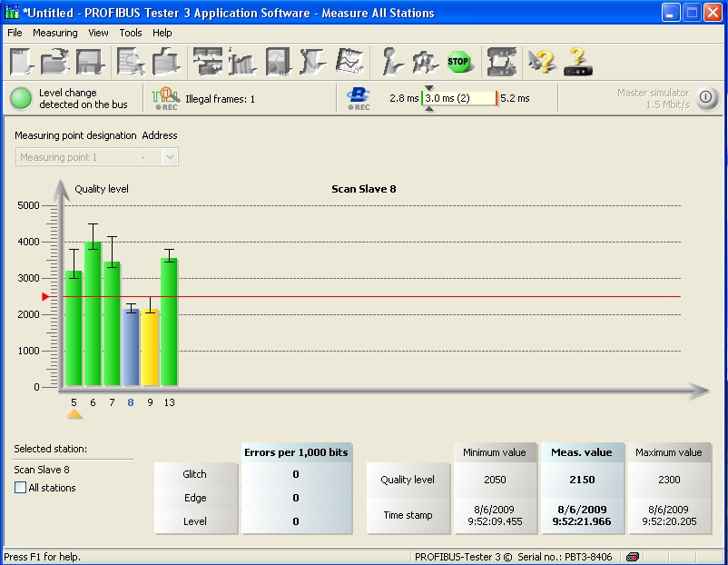Open the Measuring point designation dropdown
The height and width of the screenshot is (565, 728).
click(x=169, y=157)
